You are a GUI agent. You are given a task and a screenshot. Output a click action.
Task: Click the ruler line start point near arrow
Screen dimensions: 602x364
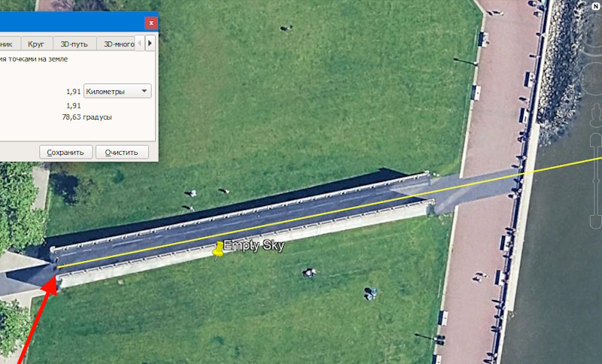click(x=58, y=266)
